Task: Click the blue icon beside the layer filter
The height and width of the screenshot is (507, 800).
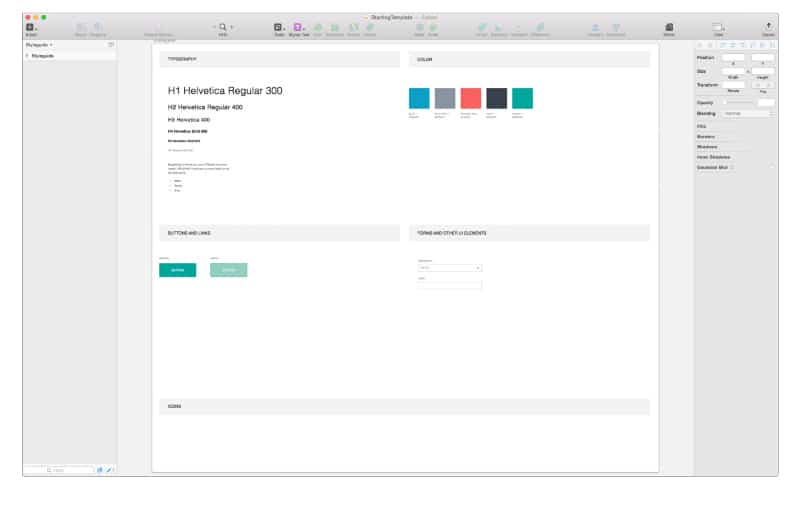Action: (100, 470)
